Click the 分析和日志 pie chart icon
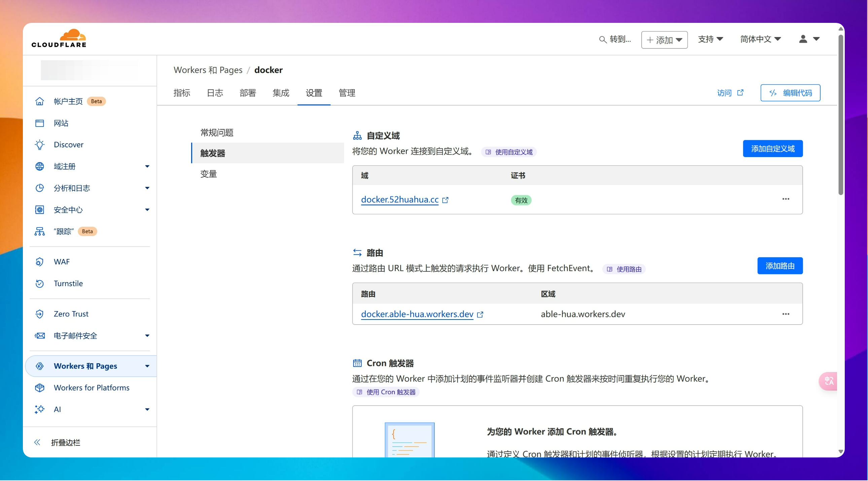The height and width of the screenshot is (481, 868). click(39, 188)
